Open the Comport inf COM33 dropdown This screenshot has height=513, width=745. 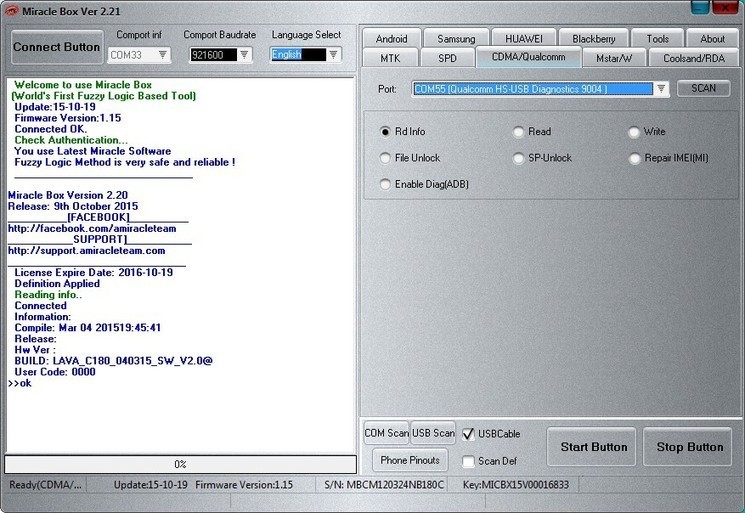pyautogui.click(x=163, y=55)
